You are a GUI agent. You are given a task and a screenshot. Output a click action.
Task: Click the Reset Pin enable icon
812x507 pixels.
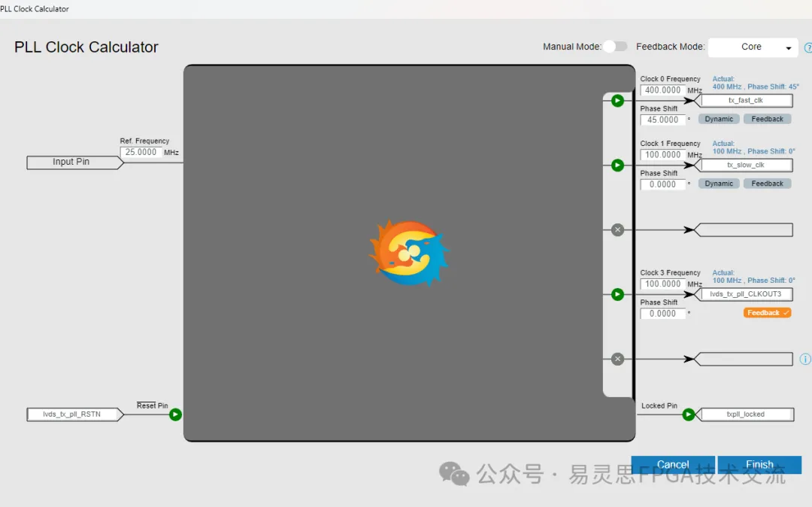tap(175, 414)
